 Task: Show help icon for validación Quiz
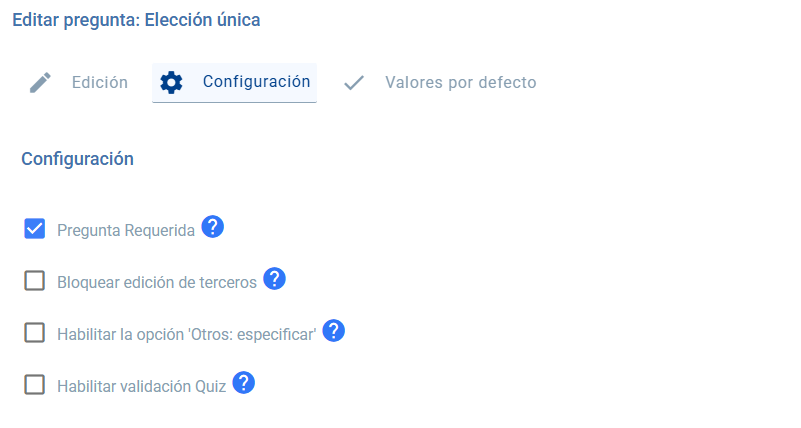point(244,382)
